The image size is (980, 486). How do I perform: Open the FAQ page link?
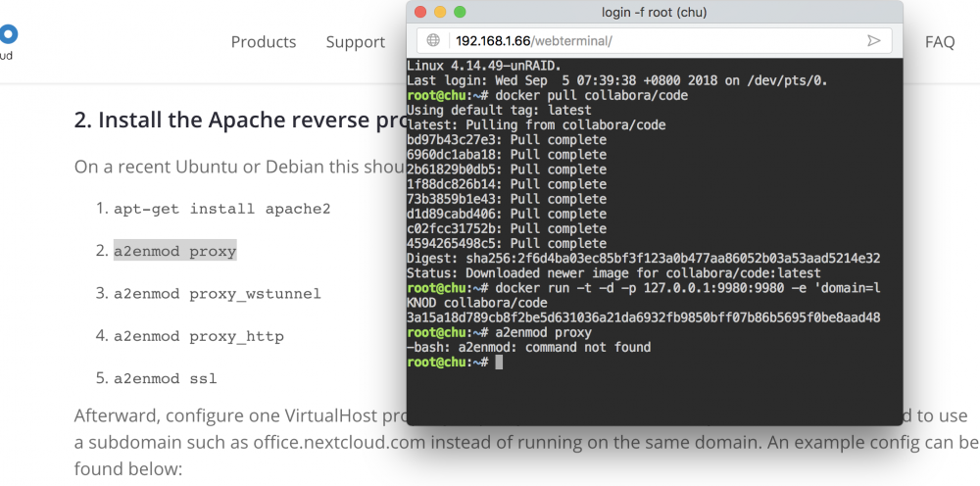[940, 42]
